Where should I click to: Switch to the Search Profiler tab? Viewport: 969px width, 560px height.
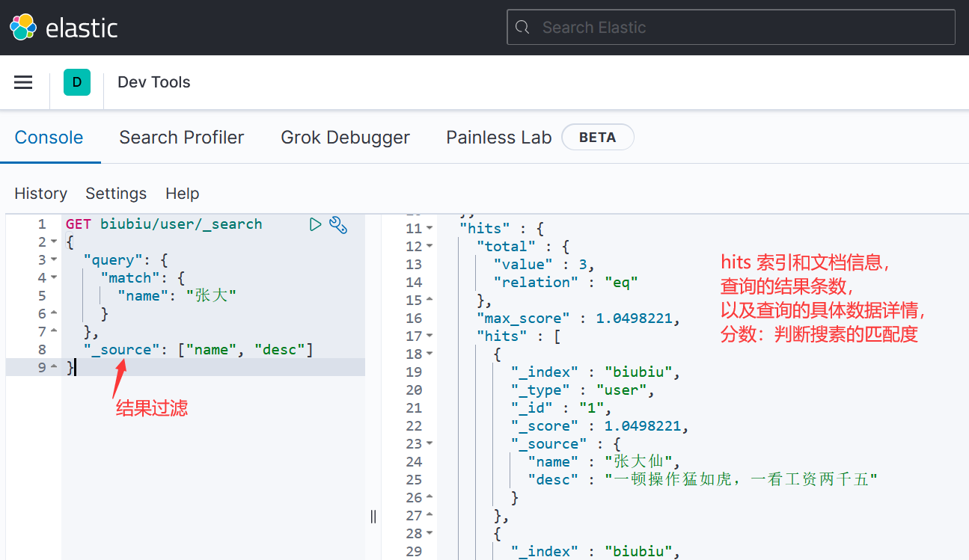182,138
